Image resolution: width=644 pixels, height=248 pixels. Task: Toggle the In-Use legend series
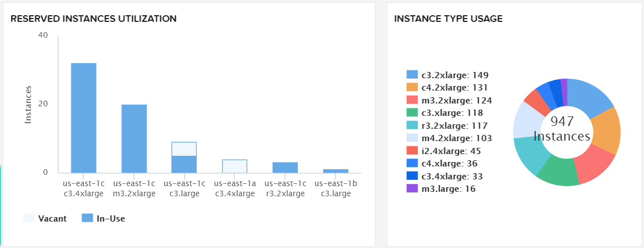click(x=103, y=218)
